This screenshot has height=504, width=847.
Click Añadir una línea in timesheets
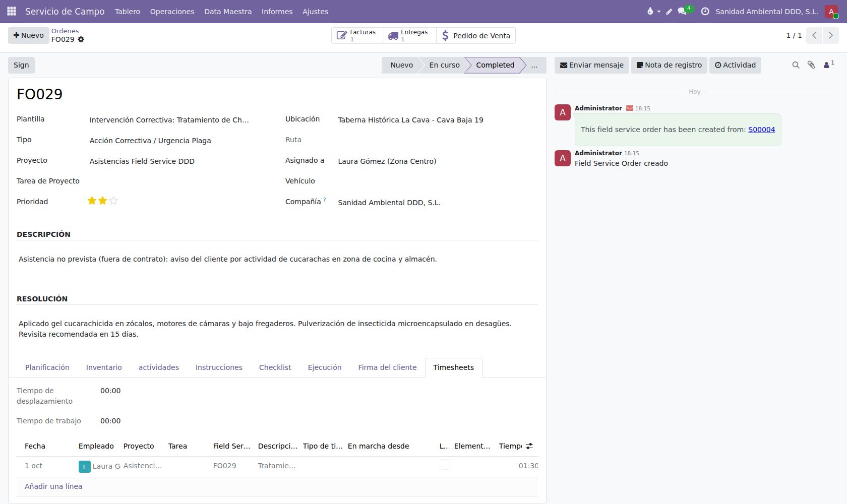point(53,486)
